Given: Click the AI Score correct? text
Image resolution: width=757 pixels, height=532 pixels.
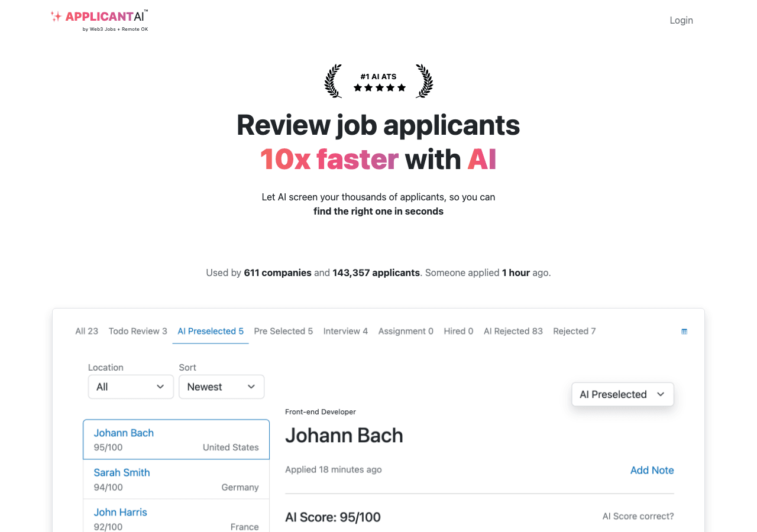Looking at the screenshot, I should coord(638,516).
